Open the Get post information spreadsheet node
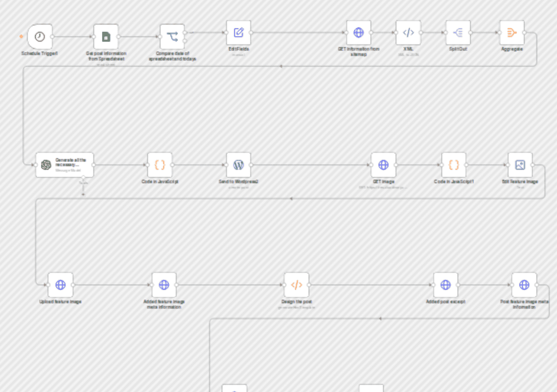 click(106, 37)
